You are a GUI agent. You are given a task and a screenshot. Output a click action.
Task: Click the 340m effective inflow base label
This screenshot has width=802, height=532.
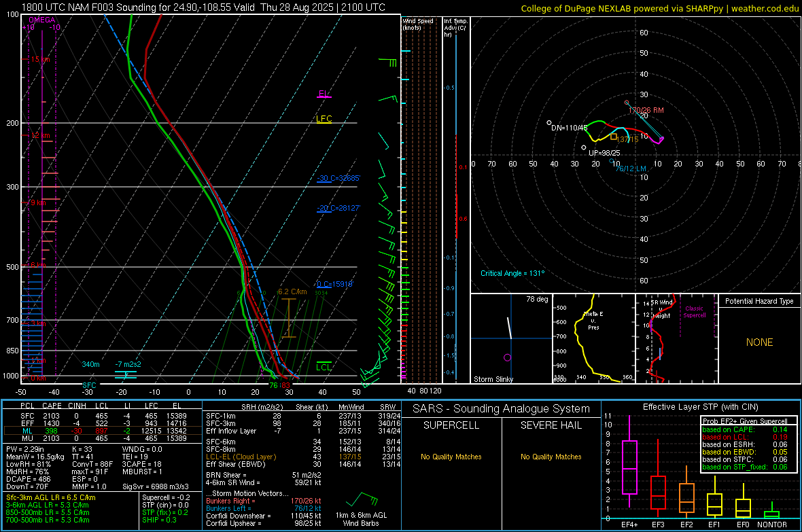90,364
